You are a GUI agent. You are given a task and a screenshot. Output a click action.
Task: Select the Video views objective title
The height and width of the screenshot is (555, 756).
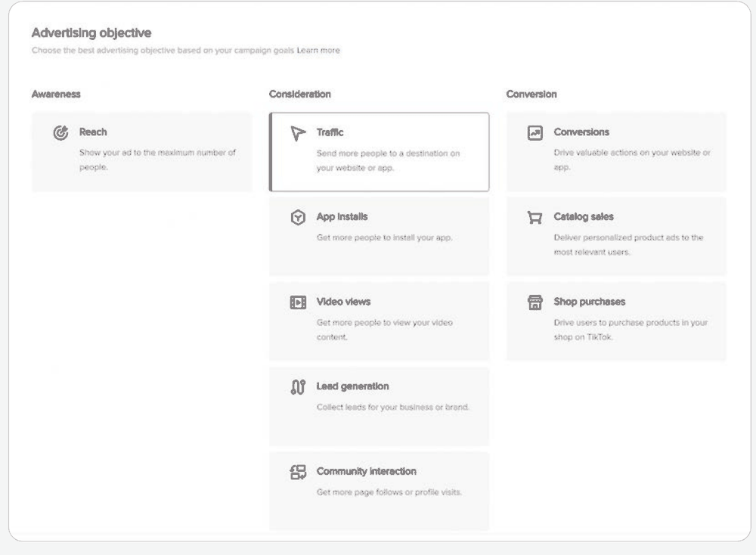click(x=344, y=302)
